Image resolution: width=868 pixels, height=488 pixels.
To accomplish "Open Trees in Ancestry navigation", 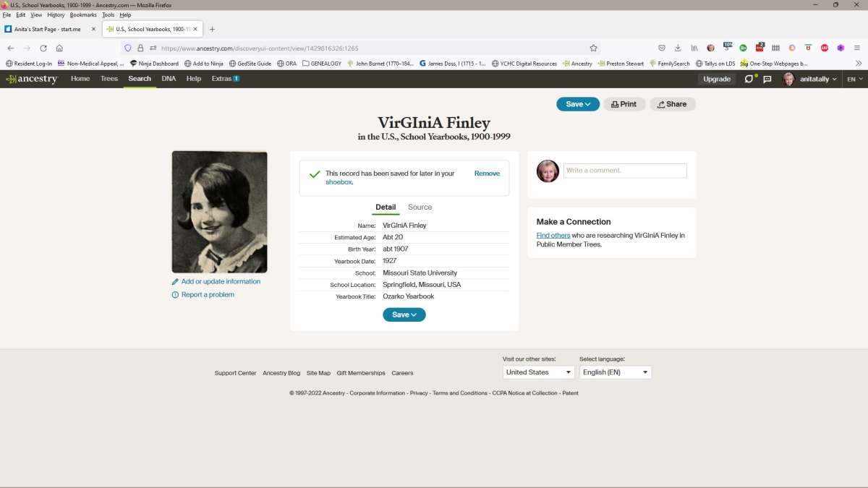I will [109, 79].
